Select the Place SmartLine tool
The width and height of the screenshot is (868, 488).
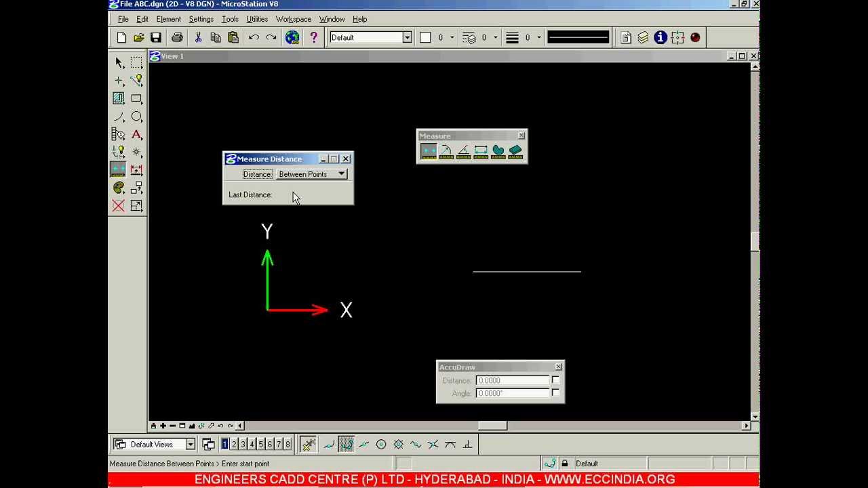[x=136, y=81]
